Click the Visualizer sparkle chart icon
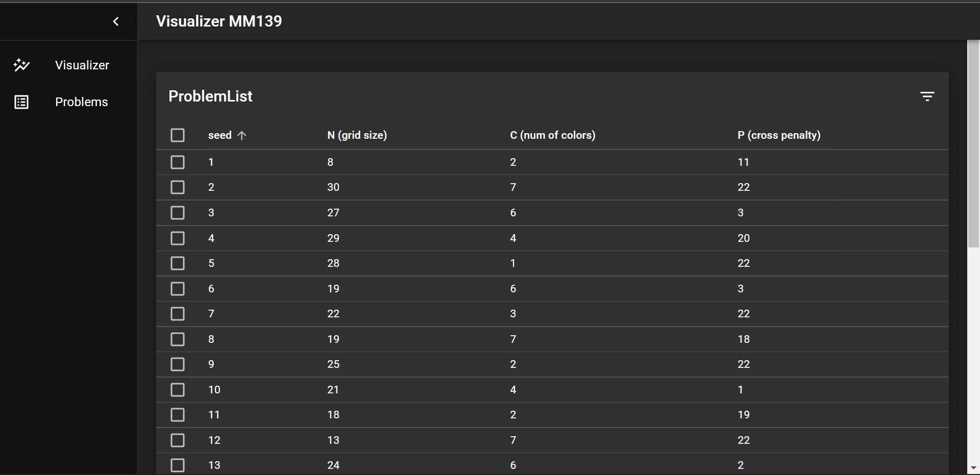The height and width of the screenshot is (475, 980). click(21, 65)
